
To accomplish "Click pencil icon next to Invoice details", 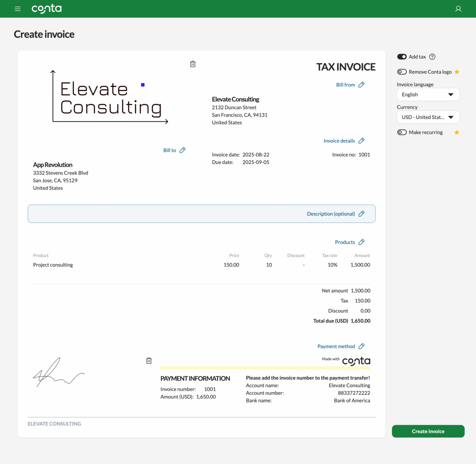I will [361, 141].
